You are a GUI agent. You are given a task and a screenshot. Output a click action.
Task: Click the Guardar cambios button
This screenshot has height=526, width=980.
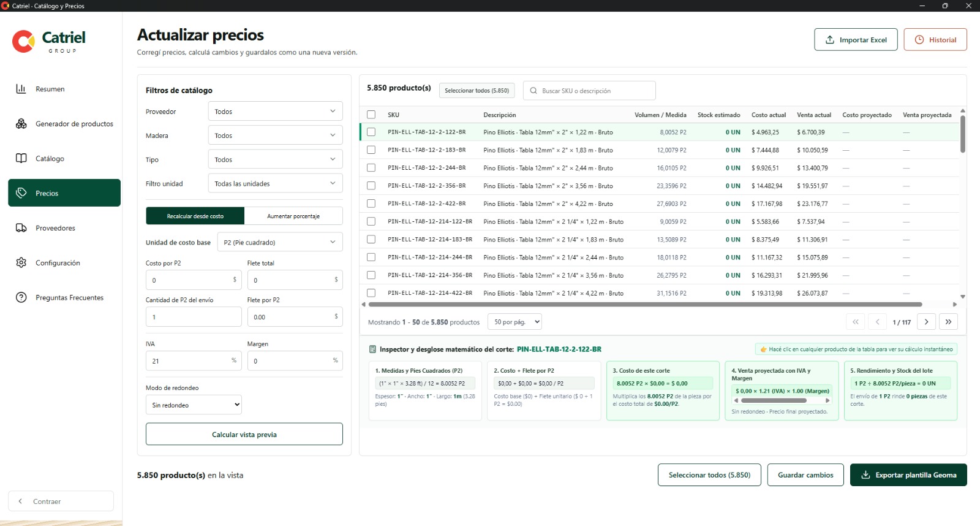coord(805,475)
